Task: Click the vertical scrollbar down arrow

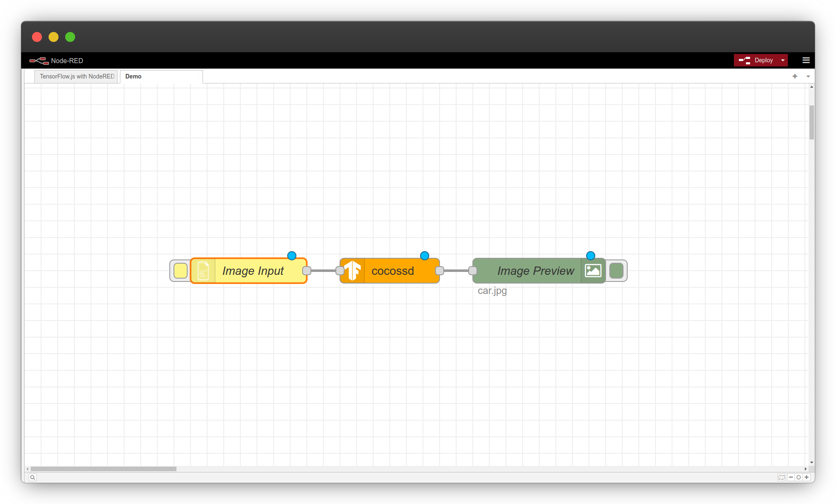Action: (x=812, y=462)
